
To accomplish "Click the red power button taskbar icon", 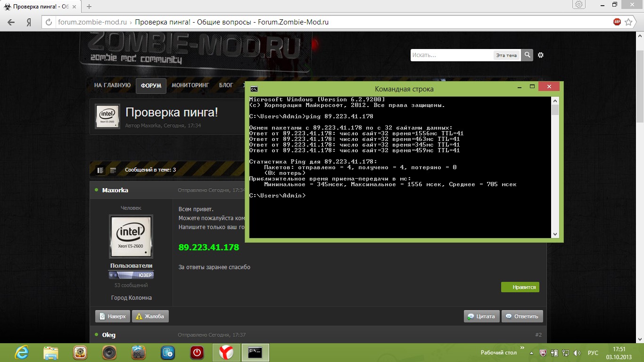I will coord(197,353).
